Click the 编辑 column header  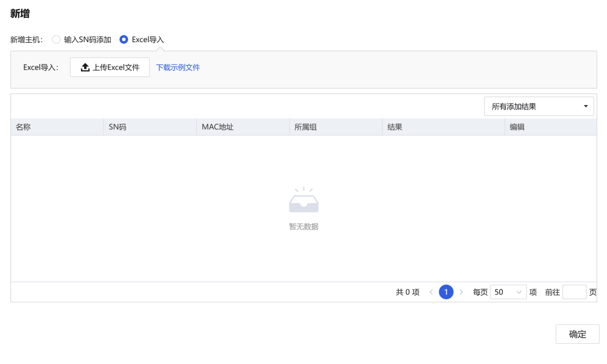click(x=517, y=127)
